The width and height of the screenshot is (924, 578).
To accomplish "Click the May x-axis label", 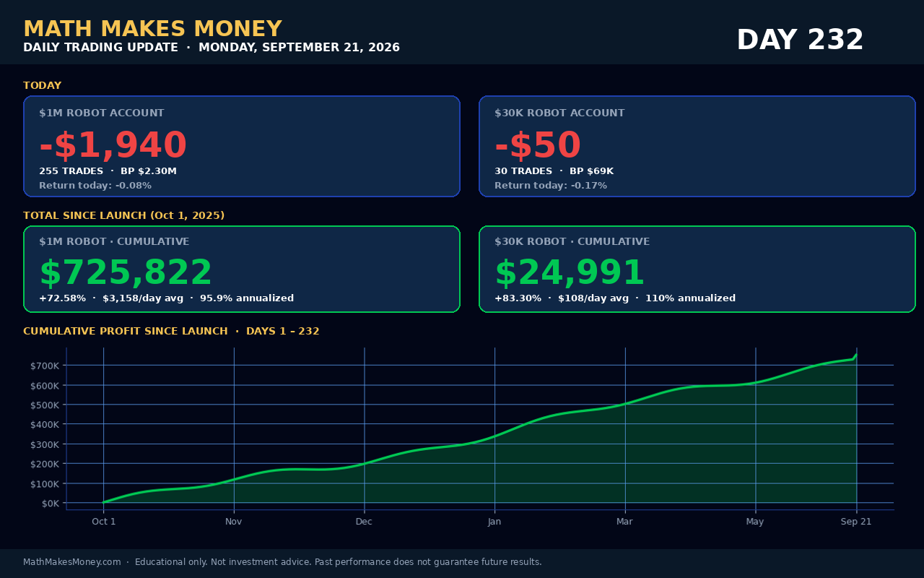I will coord(755,522).
